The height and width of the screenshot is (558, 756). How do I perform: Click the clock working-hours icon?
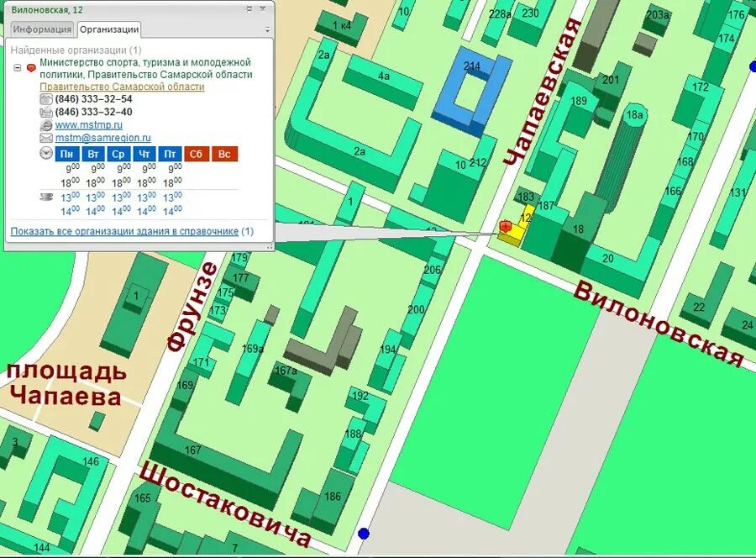(46, 153)
